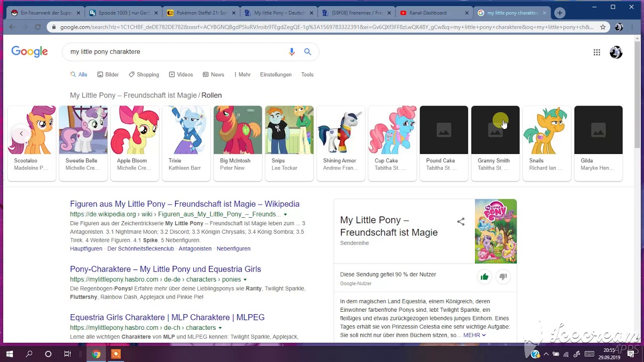Move carousel left with previous arrow
This screenshot has height=362, width=644.
(21, 134)
